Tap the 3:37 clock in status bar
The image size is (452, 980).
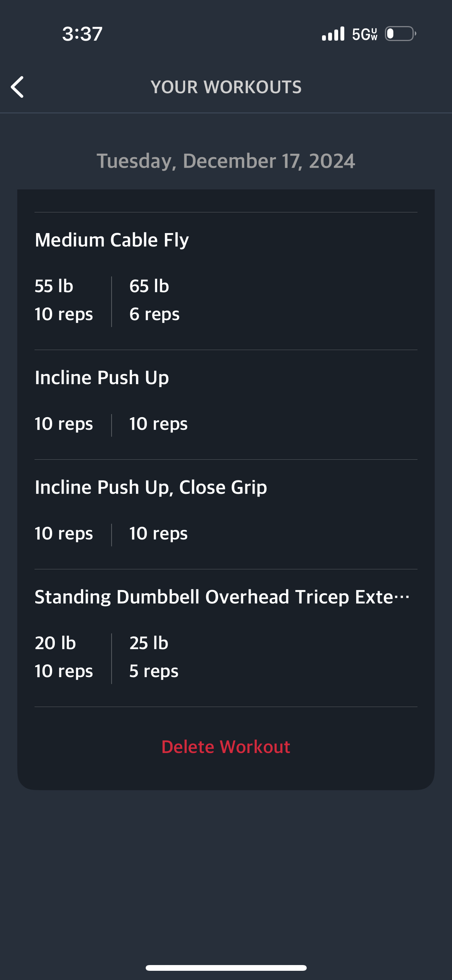(x=82, y=34)
